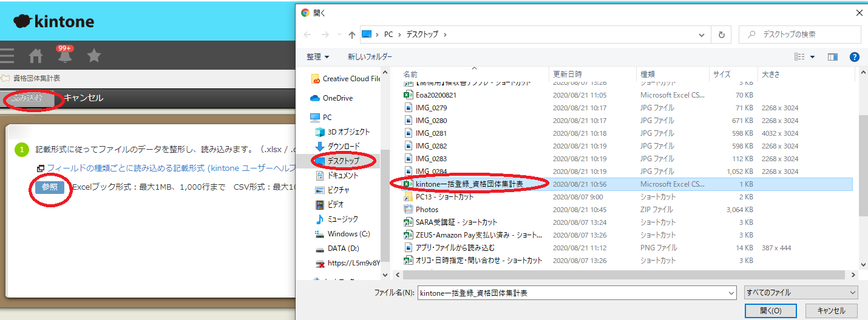Click the up-folder arrow in dialog
This screenshot has height=320, width=868.
pyautogui.click(x=352, y=35)
